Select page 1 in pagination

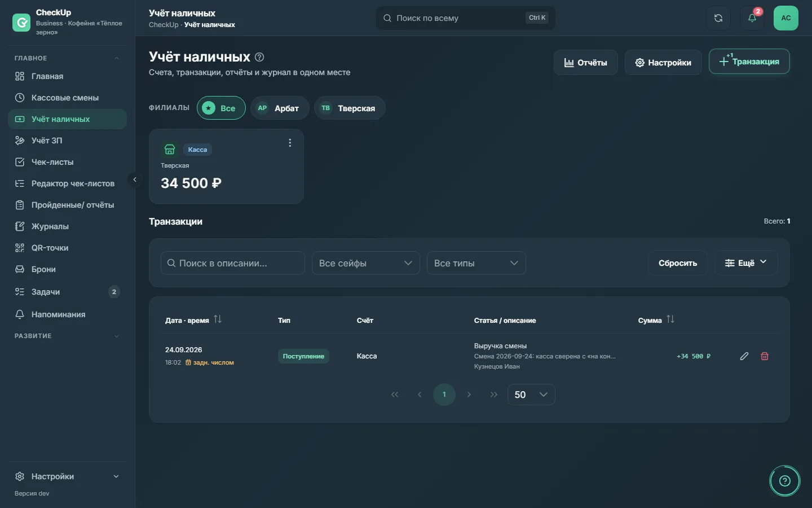444,395
